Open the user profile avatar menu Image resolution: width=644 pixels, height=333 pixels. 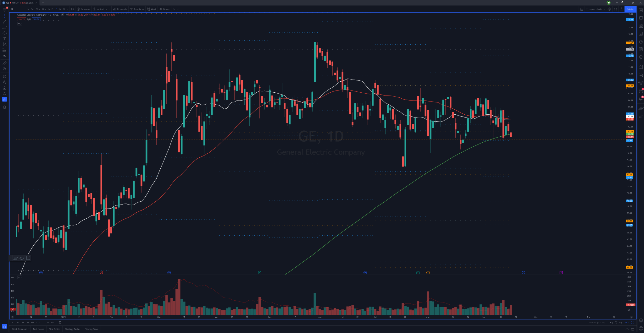coord(608,3)
